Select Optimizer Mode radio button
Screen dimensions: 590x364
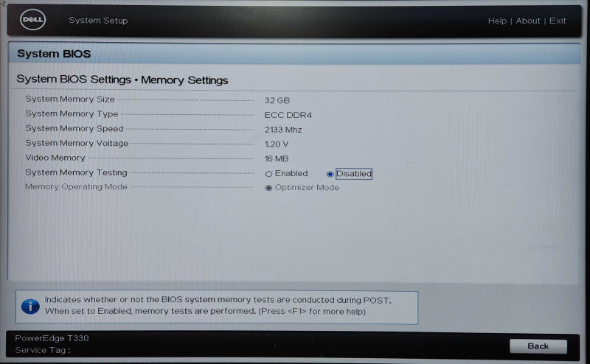coord(268,188)
